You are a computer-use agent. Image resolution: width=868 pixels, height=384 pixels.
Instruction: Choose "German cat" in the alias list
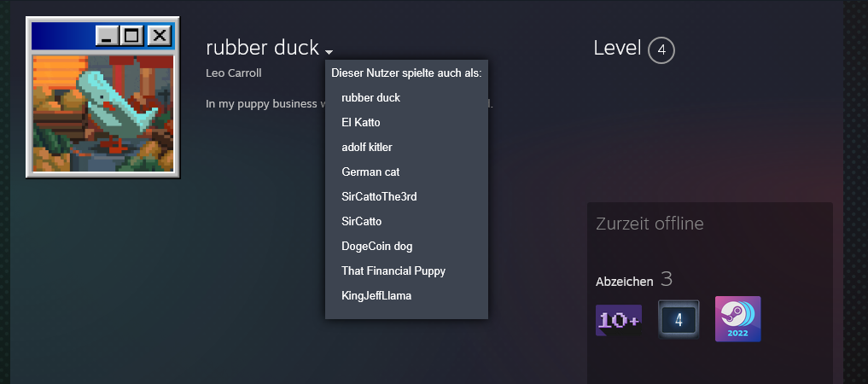coord(370,172)
